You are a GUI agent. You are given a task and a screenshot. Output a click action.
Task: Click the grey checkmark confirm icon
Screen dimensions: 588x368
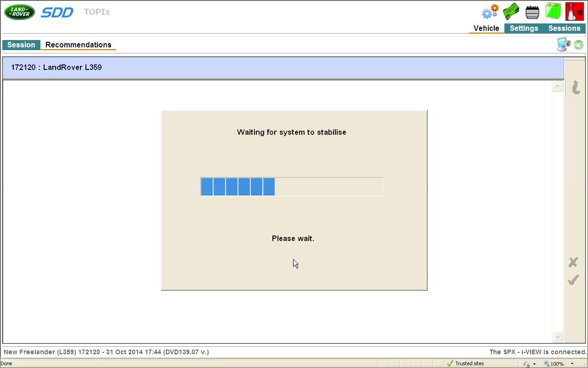(x=573, y=280)
